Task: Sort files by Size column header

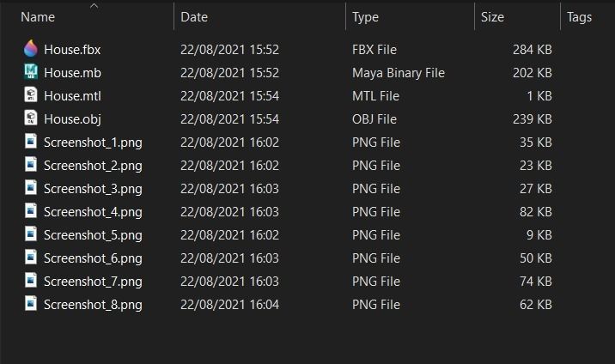Action: click(492, 17)
